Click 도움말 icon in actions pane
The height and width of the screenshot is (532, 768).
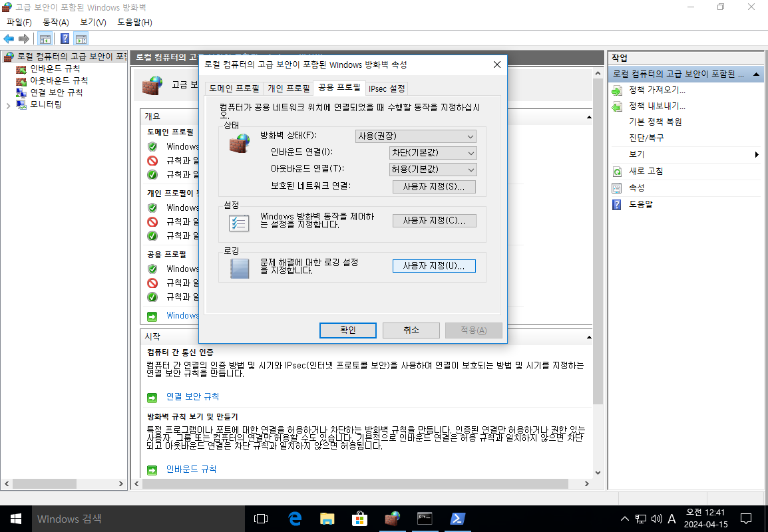click(617, 205)
